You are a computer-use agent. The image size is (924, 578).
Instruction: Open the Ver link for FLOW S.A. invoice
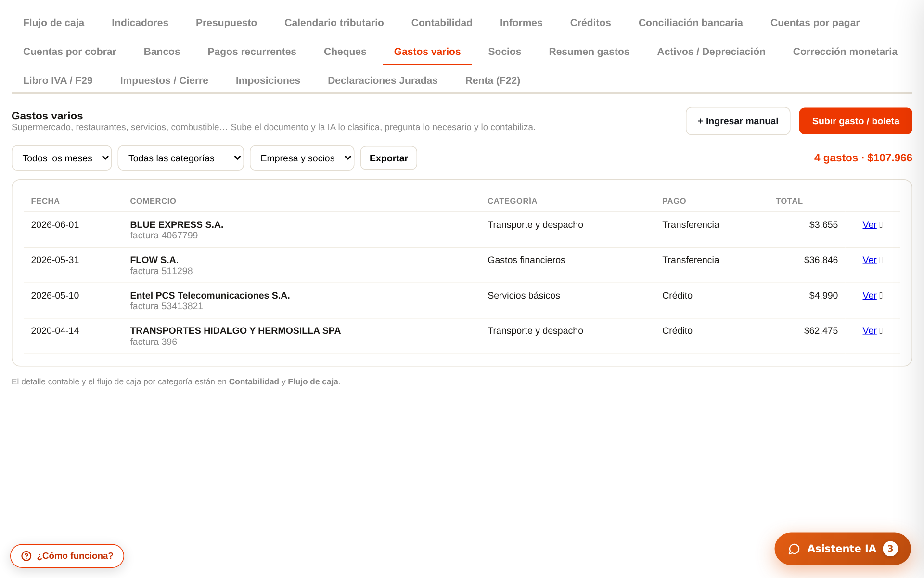click(x=869, y=260)
